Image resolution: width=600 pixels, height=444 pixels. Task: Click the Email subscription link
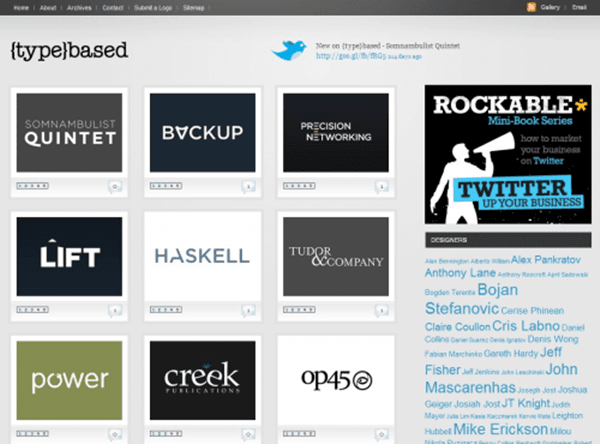pyautogui.click(x=579, y=7)
